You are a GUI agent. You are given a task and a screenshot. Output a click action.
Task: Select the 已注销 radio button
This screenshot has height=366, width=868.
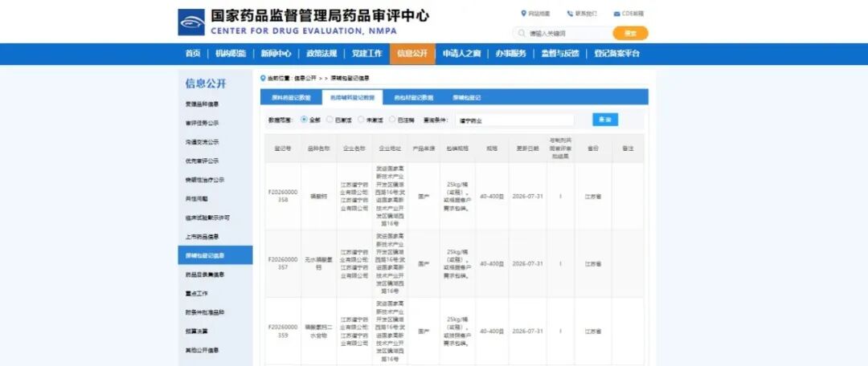click(392, 120)
